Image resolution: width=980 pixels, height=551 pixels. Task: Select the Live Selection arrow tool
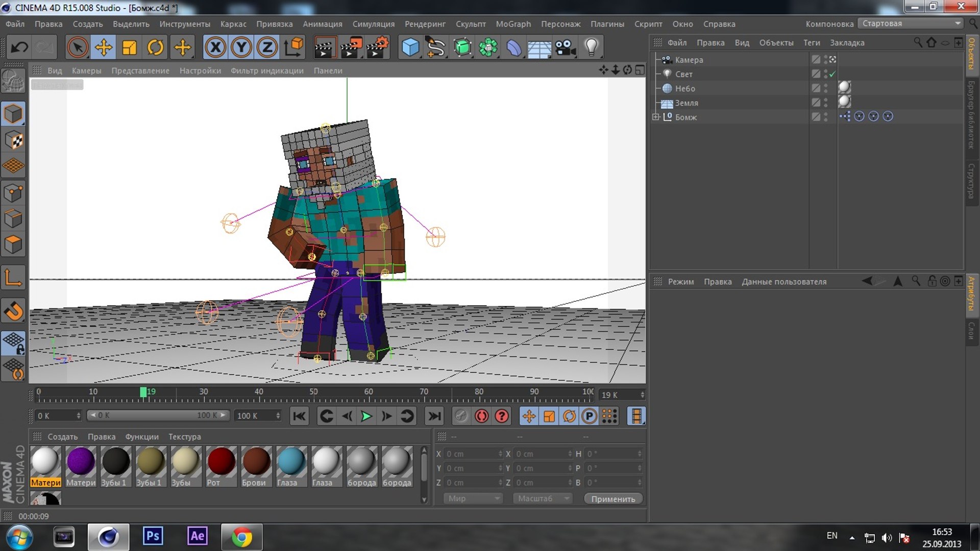coord(78,47)
